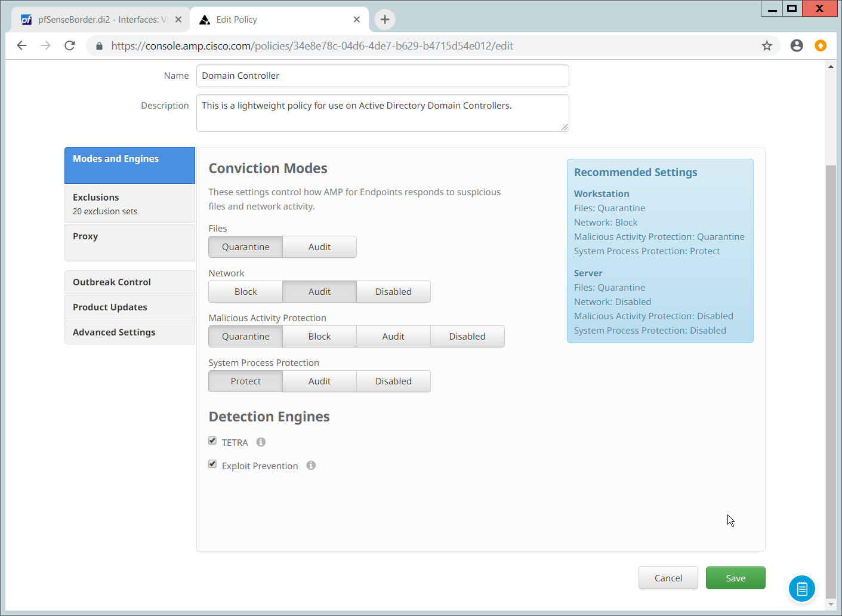Set System Process Protection to Disabled
This screenshot has height=616, width=842.
[393, 381]
